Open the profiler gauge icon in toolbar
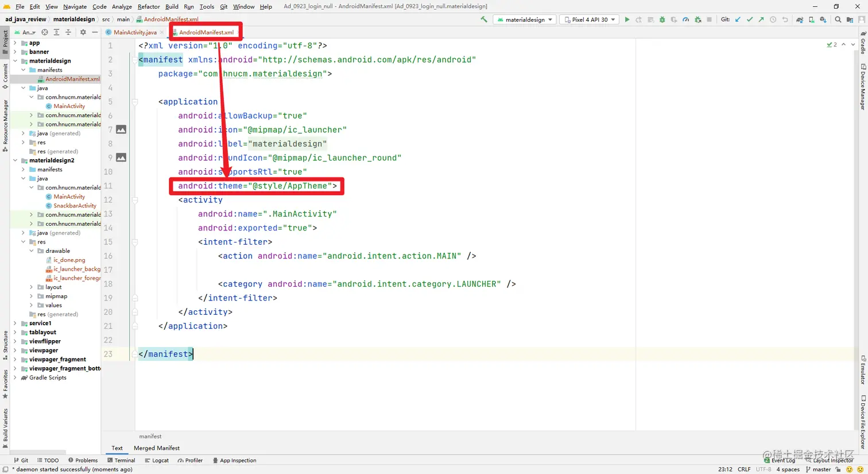The width and height of the screenshot is (868, 474). click(685, 20)
